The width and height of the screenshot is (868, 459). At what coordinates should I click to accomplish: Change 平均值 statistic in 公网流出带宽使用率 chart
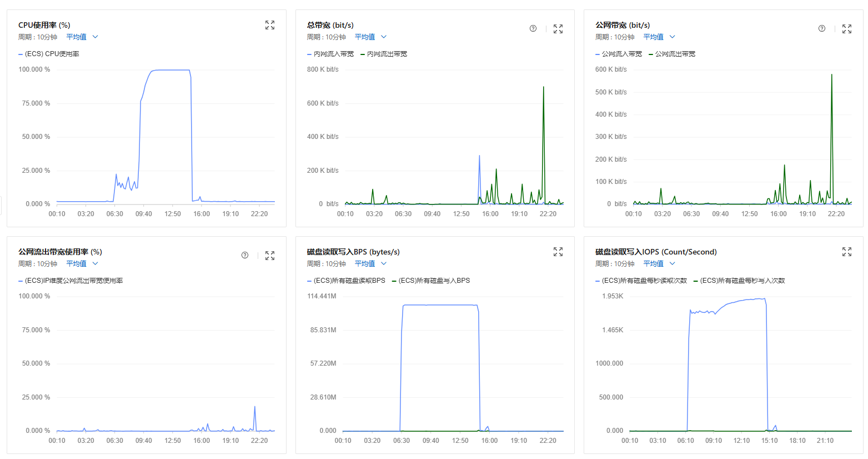click(x=82, y=263)
